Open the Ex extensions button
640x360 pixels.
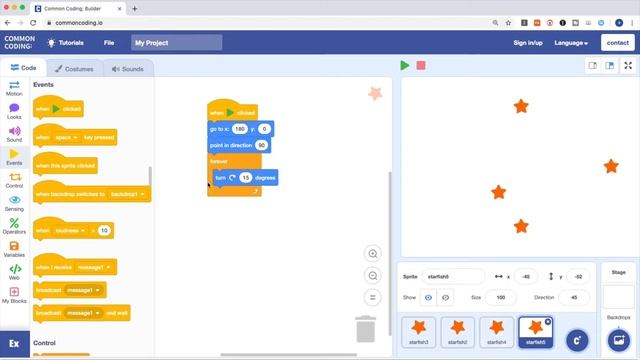[15, 344]
